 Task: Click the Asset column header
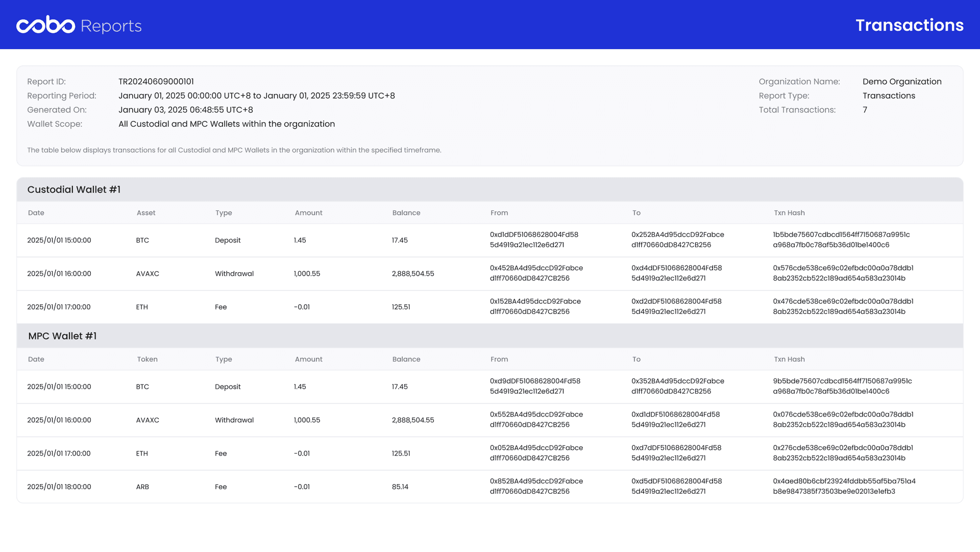coord(146,213)
